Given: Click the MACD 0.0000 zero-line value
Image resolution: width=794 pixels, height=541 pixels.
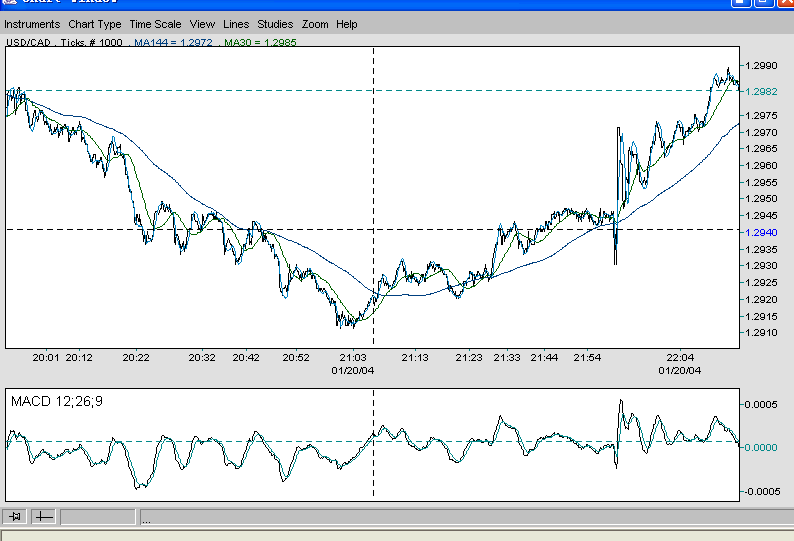Looking at the screenshot, I should pos(761,448).
